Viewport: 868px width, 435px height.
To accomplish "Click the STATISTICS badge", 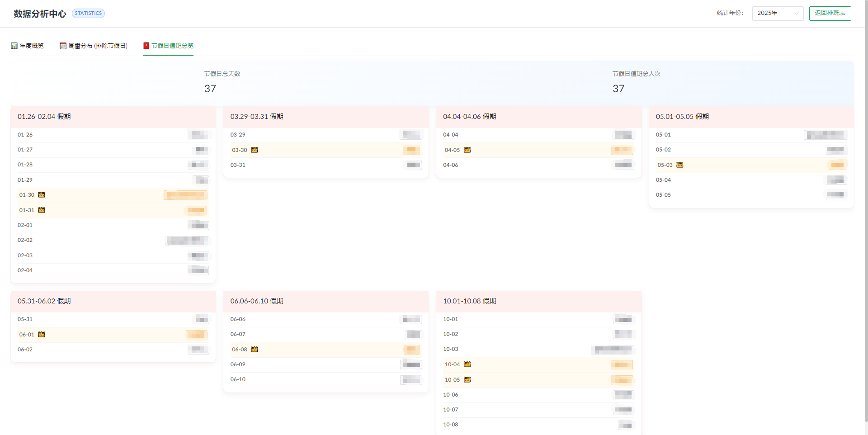I will point(88,14).
